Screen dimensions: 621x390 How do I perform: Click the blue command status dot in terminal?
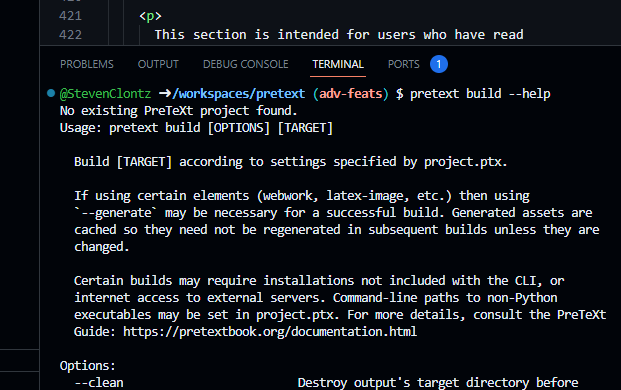tap(51, 93)
